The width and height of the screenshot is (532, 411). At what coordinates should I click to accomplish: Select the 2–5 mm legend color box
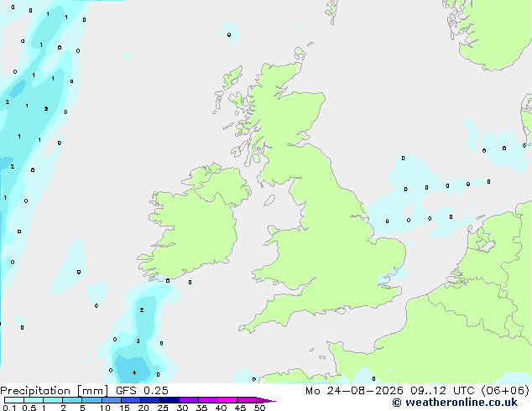pyautogui.click(x=72, y=400)
